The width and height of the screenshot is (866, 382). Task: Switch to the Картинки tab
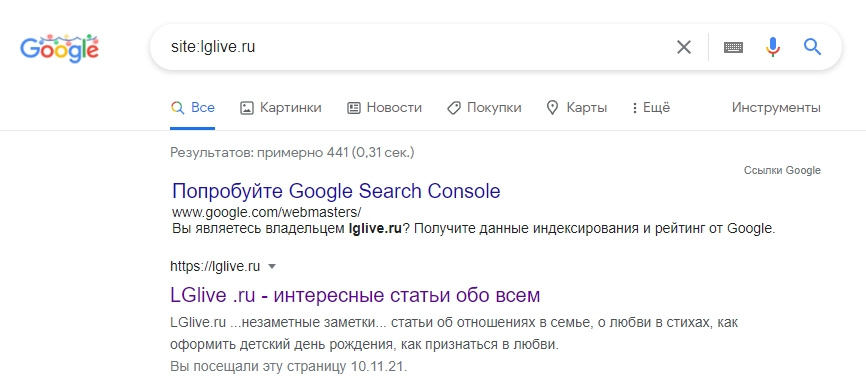pos(281,108)
